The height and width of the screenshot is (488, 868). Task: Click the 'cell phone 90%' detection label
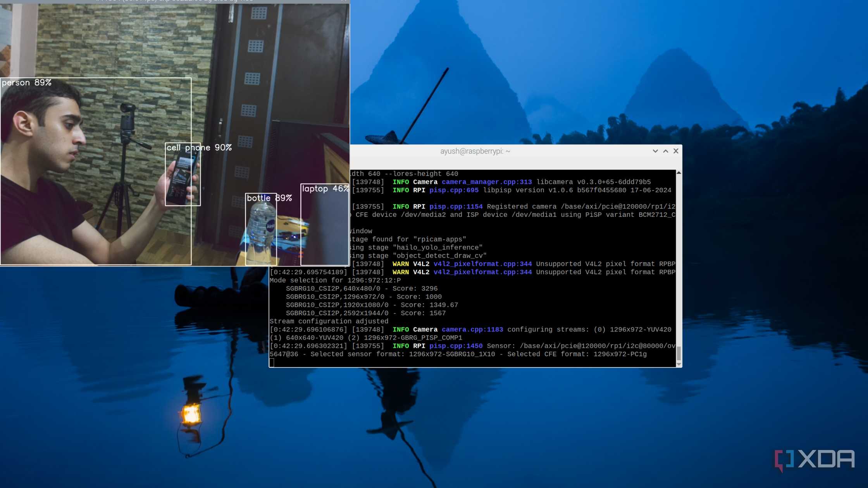coord(199,148)
